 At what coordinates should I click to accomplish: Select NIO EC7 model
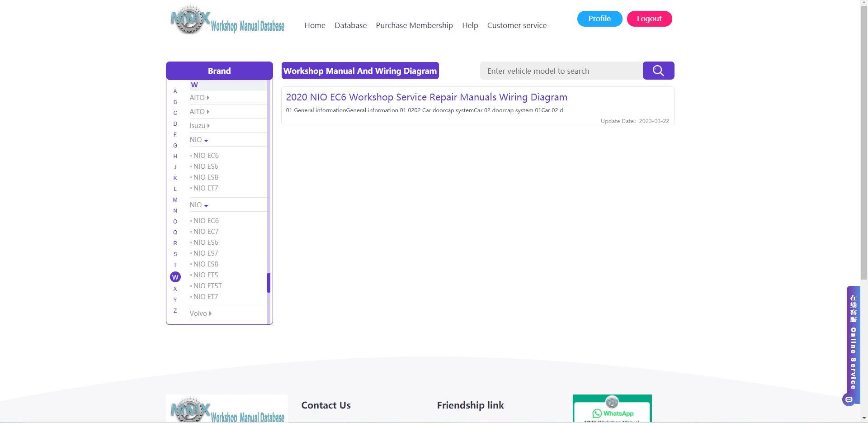coord(206,232)
